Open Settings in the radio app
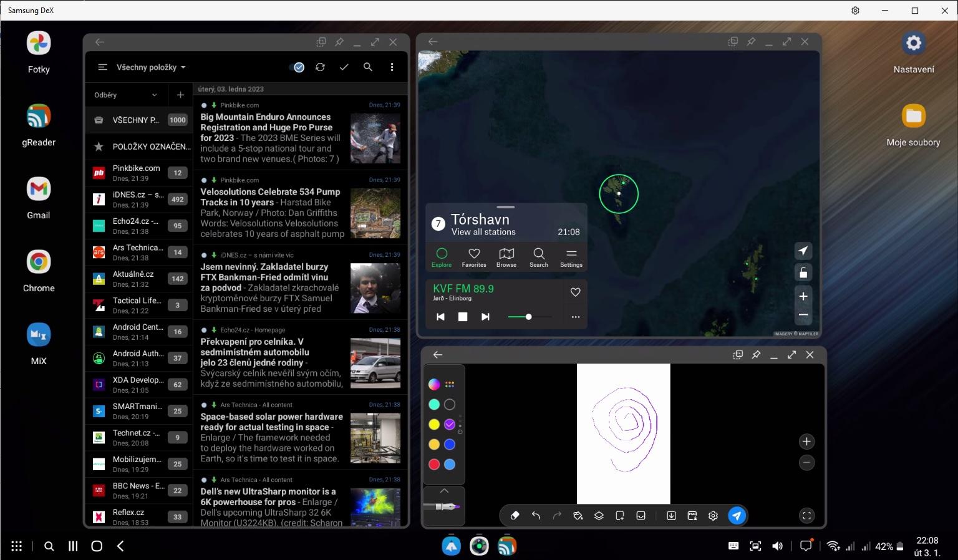The image size is (958, 560). pyautogui.click(x=571, y=257)
